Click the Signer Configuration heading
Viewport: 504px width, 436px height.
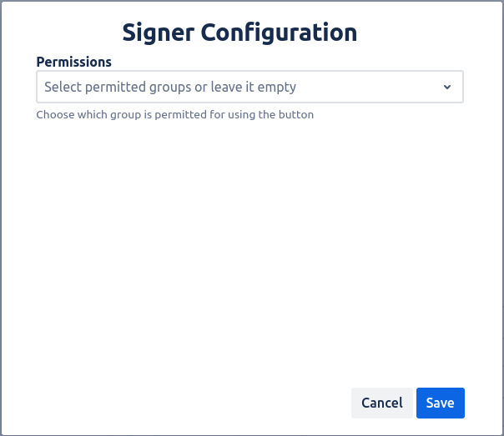(x=239, y=33)
